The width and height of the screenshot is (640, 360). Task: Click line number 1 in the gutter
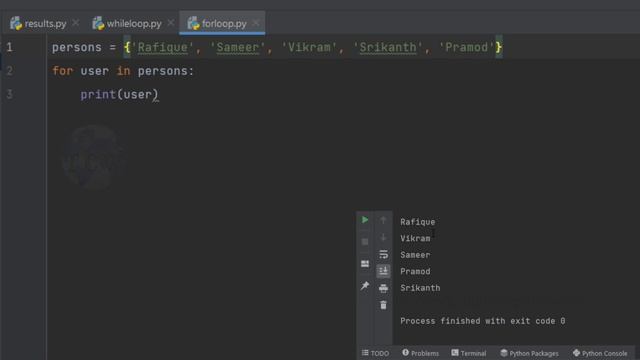coord(9,47)
